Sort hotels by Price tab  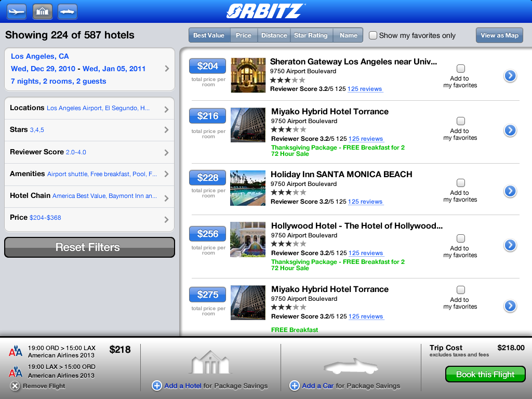coord(244,35)
